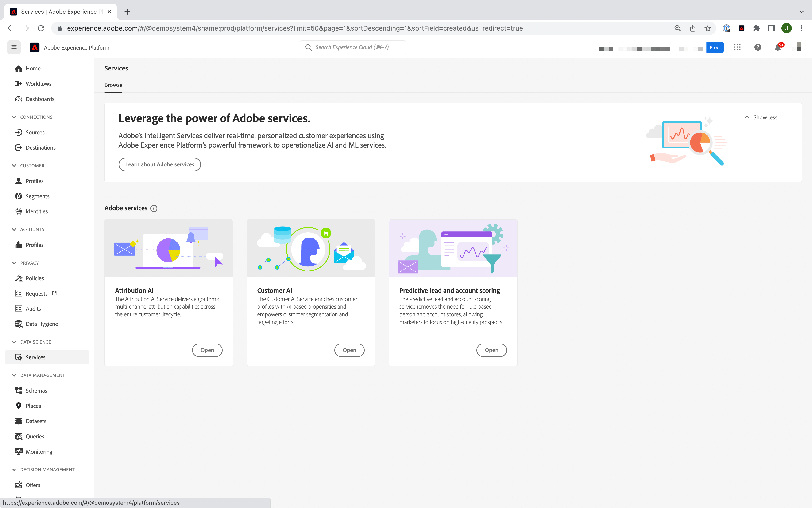Open Customer AI service
This screenshot has width=812, height=508.
click(349, 349)
